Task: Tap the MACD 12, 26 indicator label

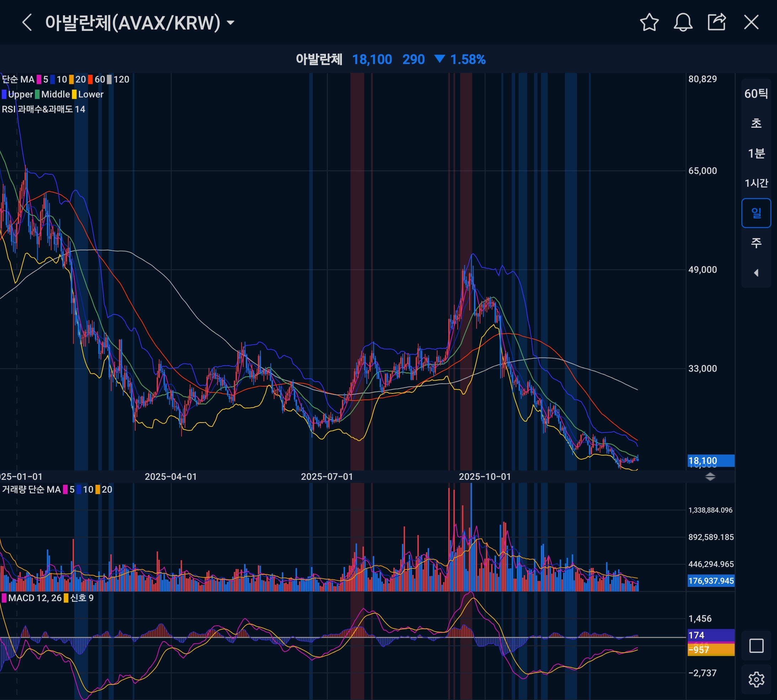Action: point(35,598)
